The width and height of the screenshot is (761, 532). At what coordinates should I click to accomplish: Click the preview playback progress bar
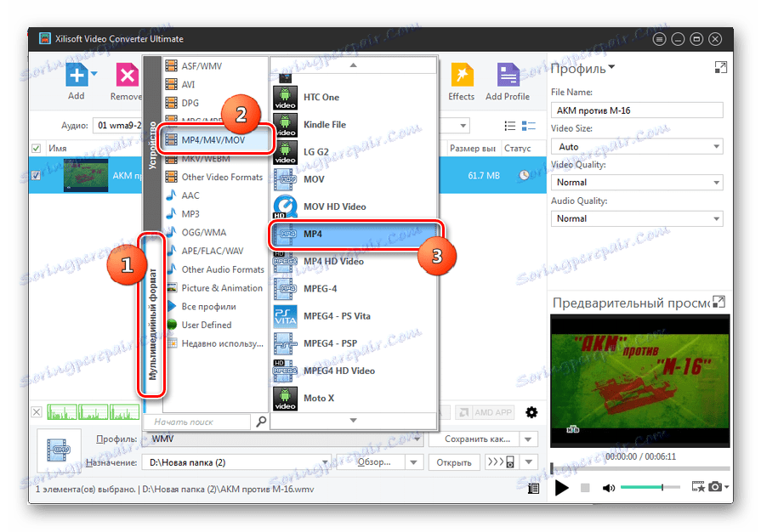click(x=640, y=468)
